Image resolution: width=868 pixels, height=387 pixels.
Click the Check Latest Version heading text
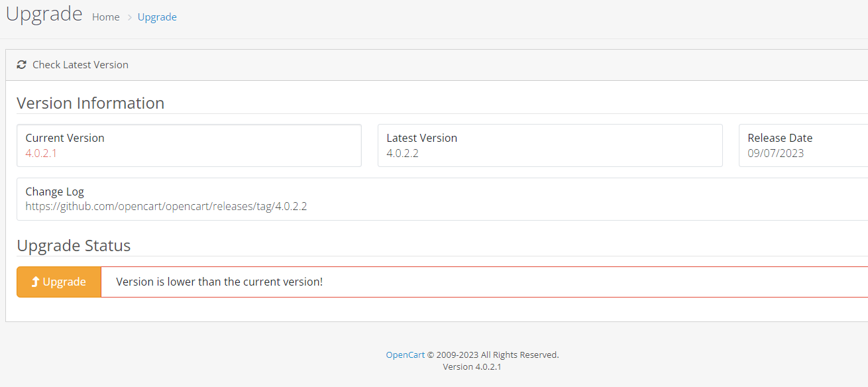pyautogui.click(x=80, y=65)
